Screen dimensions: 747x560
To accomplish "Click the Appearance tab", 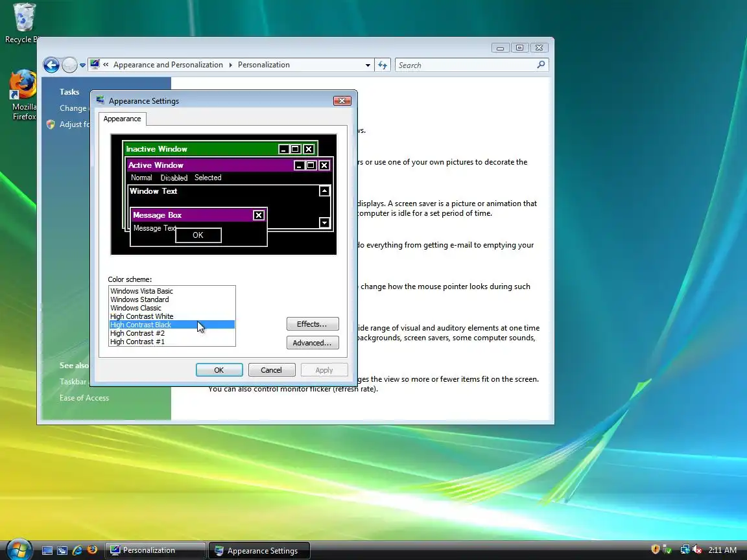I will [122, 119].
